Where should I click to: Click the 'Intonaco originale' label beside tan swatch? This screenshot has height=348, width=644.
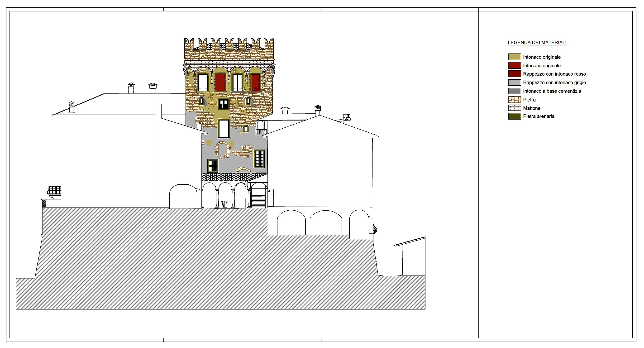[x=542, y=57]
